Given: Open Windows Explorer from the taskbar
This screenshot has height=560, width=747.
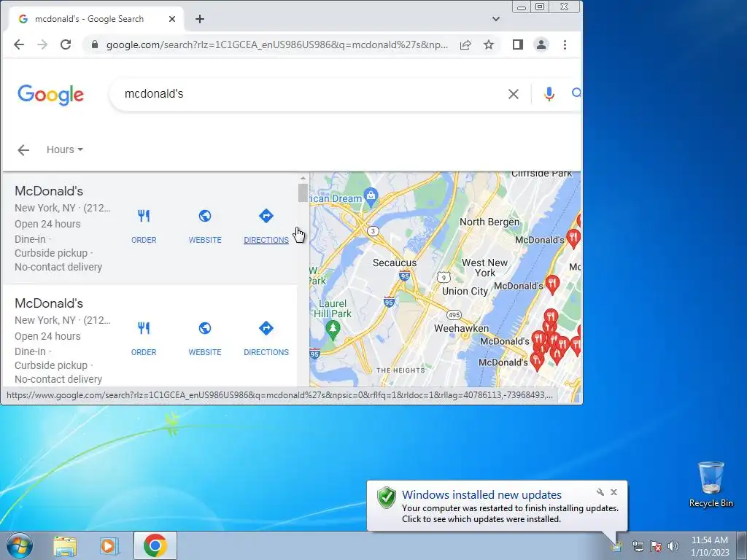Looking at the screenshot, I should (x=65, y=545).
